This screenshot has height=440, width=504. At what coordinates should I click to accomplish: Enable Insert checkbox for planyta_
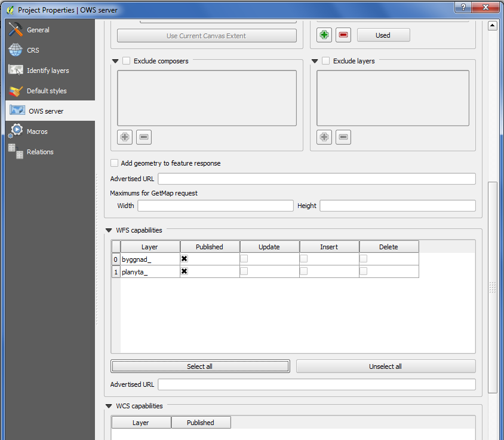point(304,271)
